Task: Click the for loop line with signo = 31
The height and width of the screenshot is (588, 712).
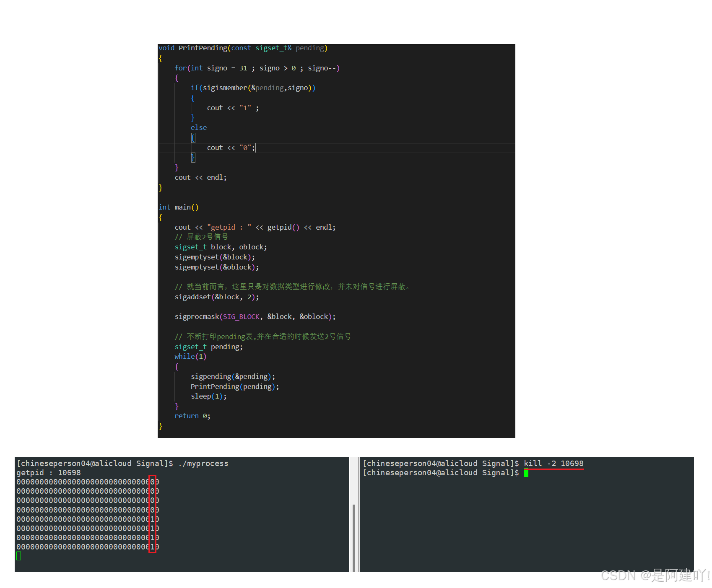Action: coord(257,68)
